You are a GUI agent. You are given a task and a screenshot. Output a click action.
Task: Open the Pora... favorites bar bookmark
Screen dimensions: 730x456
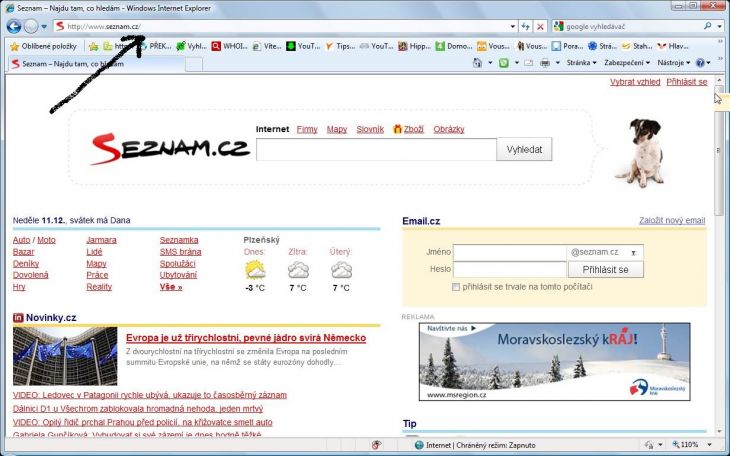tap(567, 46)
